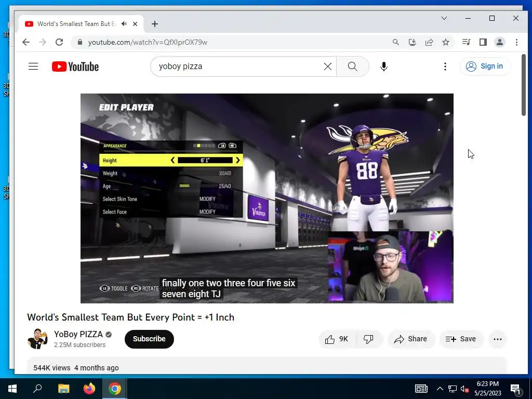Open YouTube settings three-dot menu
The height and width of the screenshot is (399, 532).
click(445, 66)
